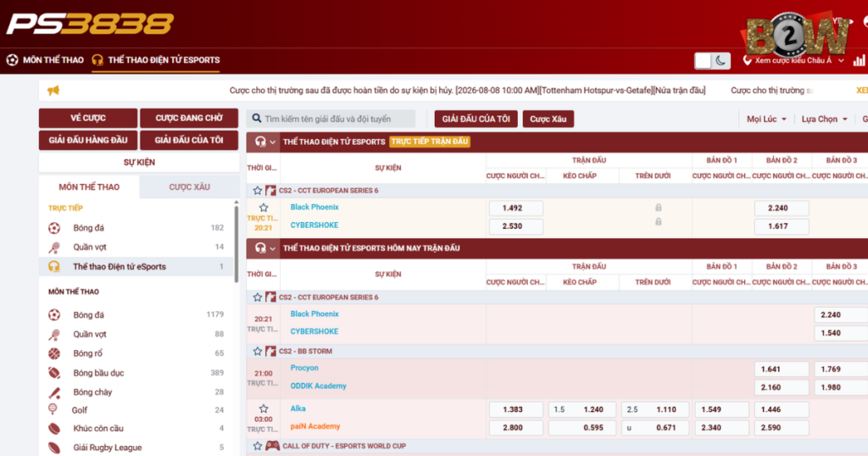Viewport: 868px width, 456px height.
Task: Click the megaphone announcement icon
Action: [53, 90]
